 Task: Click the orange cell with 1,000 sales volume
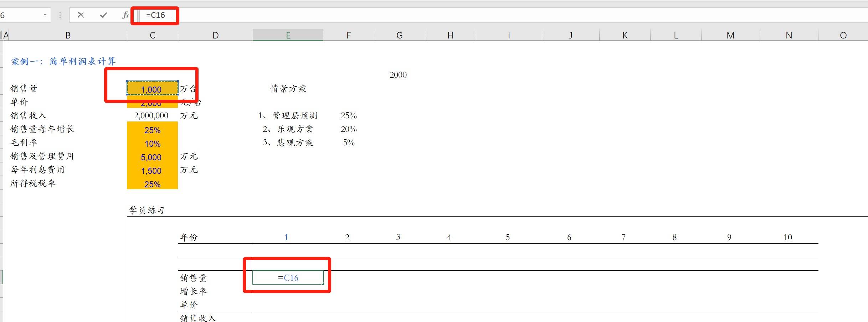pos(152,89)
